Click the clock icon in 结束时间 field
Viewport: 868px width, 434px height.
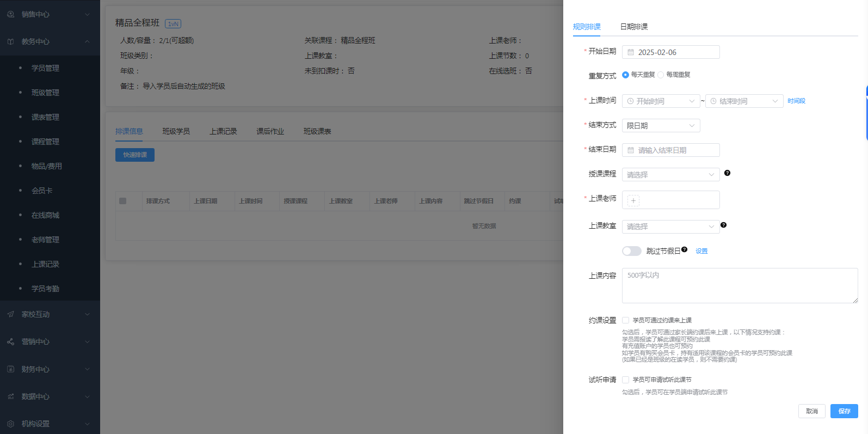click(x=713, y=101)
